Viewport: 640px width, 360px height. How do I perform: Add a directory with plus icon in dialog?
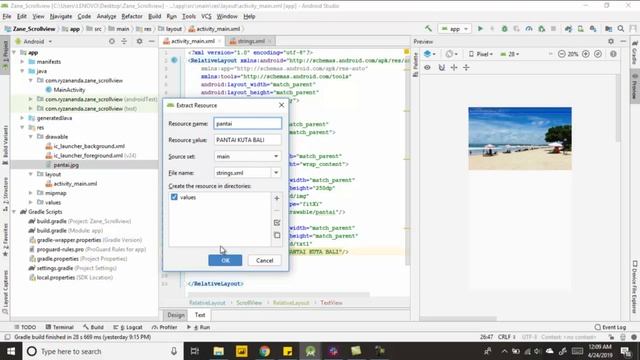pos(277,198)
